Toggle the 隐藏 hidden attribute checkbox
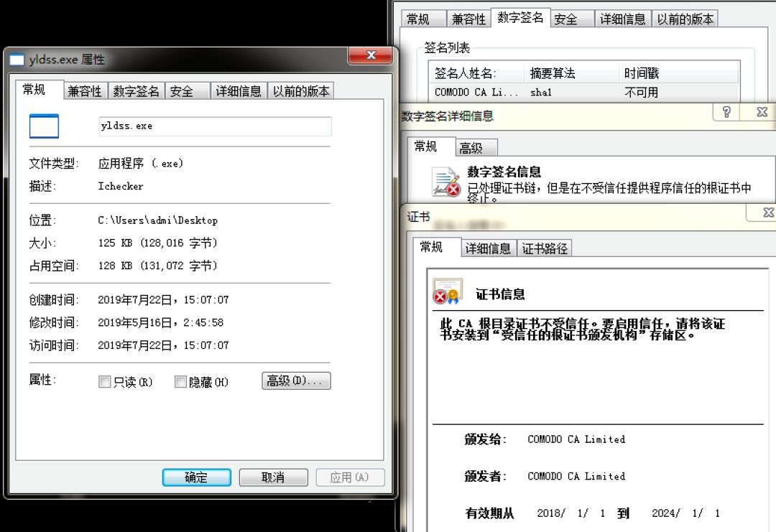Screen dimensions: 776x532 tap(181, 382)
